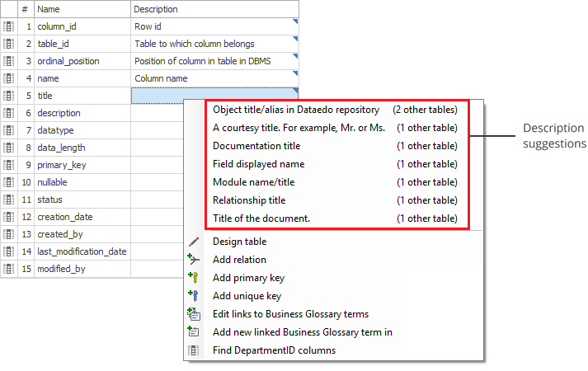This screenshot has height=371, width=588.
Task: Click the column icon for the primary_key row
Action: point(8,165)
